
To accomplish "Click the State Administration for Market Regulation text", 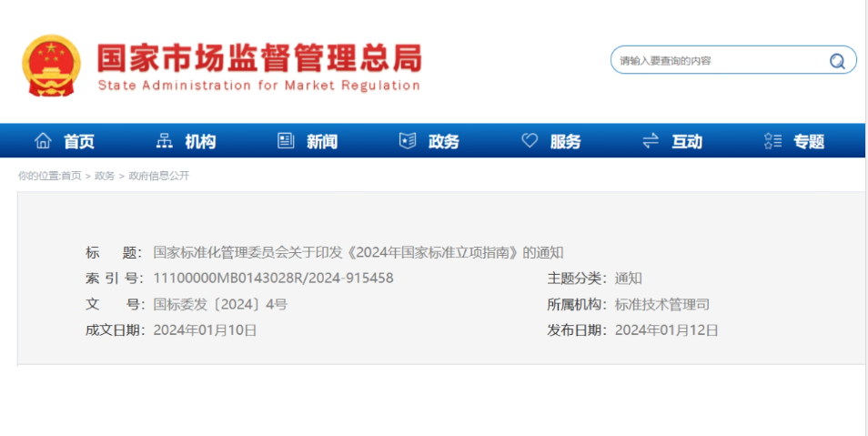I will point(259,86).
